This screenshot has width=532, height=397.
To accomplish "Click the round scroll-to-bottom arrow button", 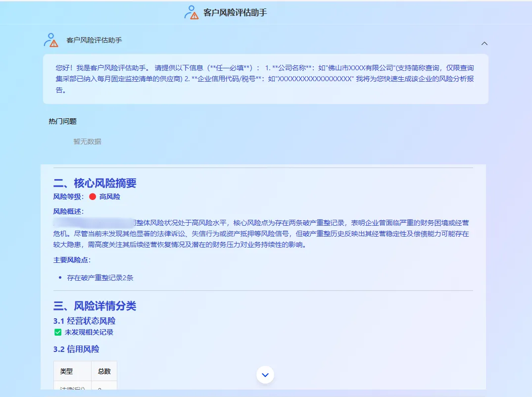I will [265, 375].
